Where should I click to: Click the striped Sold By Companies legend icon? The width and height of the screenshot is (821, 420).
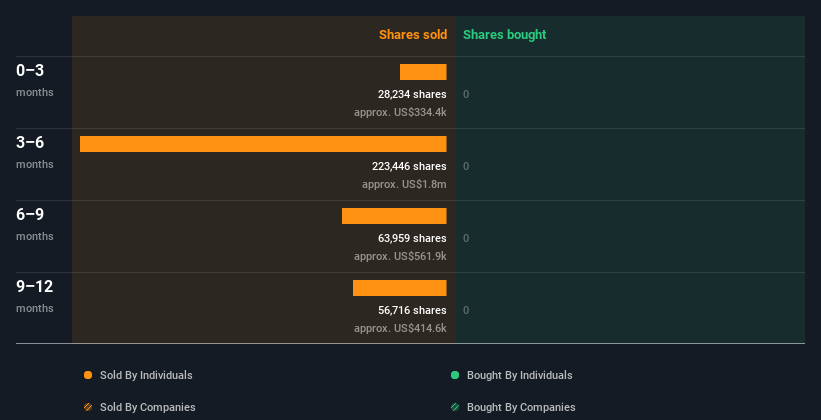point(88,407)
